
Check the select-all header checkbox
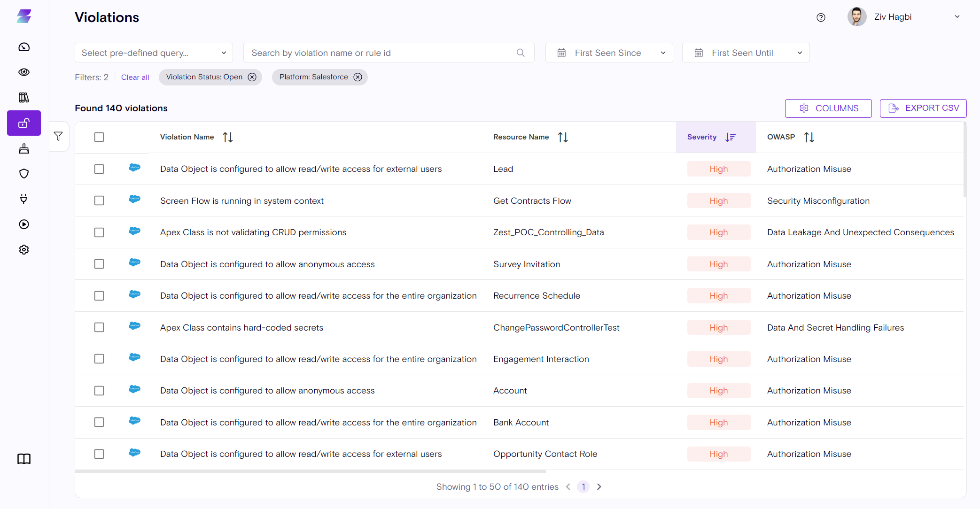(x=99, y=137)
